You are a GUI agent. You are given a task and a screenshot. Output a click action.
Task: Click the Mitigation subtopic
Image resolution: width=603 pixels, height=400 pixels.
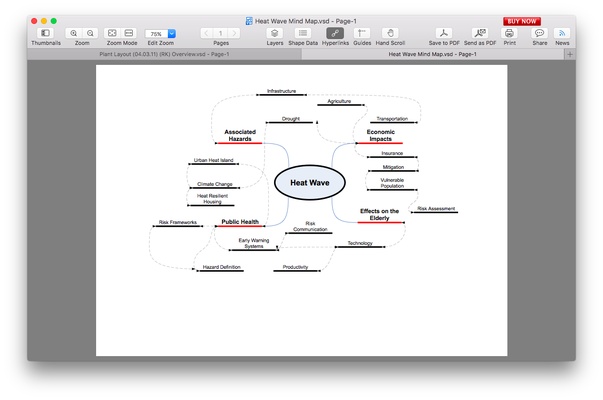coord(393,167)
